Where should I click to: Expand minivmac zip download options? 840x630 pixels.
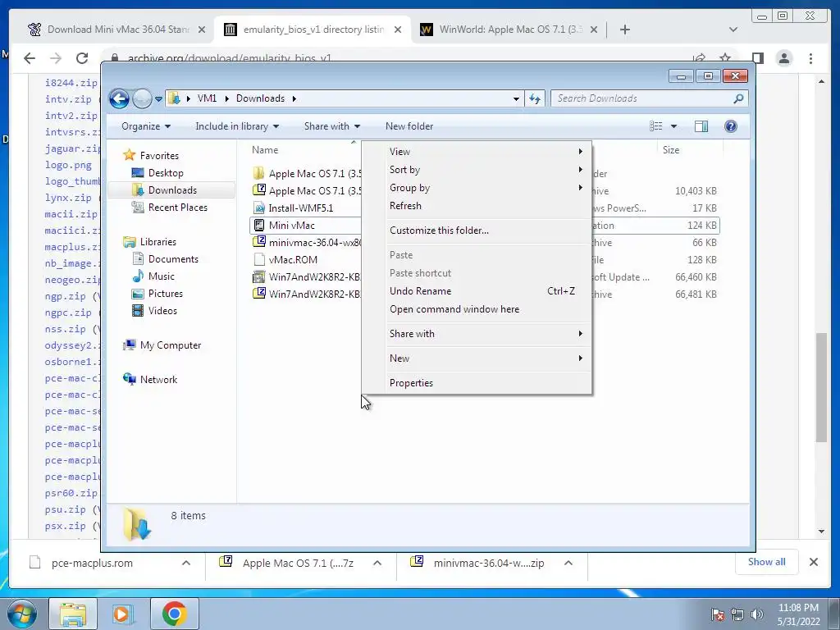(568, 563)
